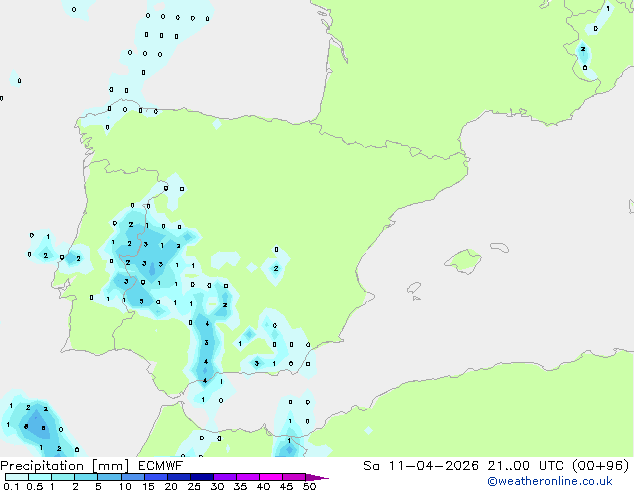Pick the 0.5–1 mm legend swatch
This screenshot has height=490, width=634.
coord(40,477)
